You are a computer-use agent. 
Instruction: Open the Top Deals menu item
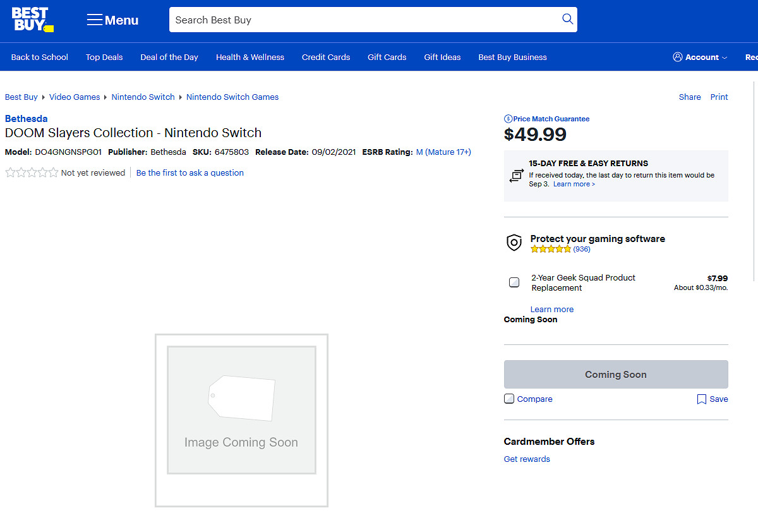point(104,57)
